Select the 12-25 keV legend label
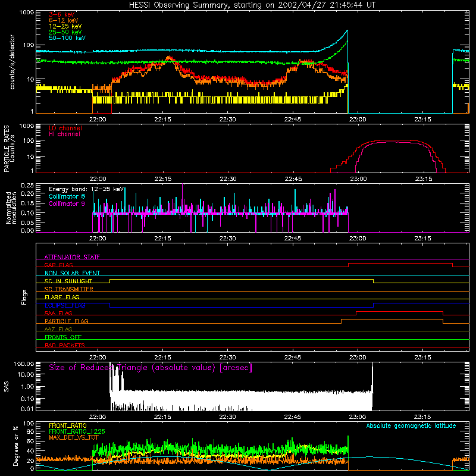The height and width of the screenshot is (476, 476). [x=65, y=26]
